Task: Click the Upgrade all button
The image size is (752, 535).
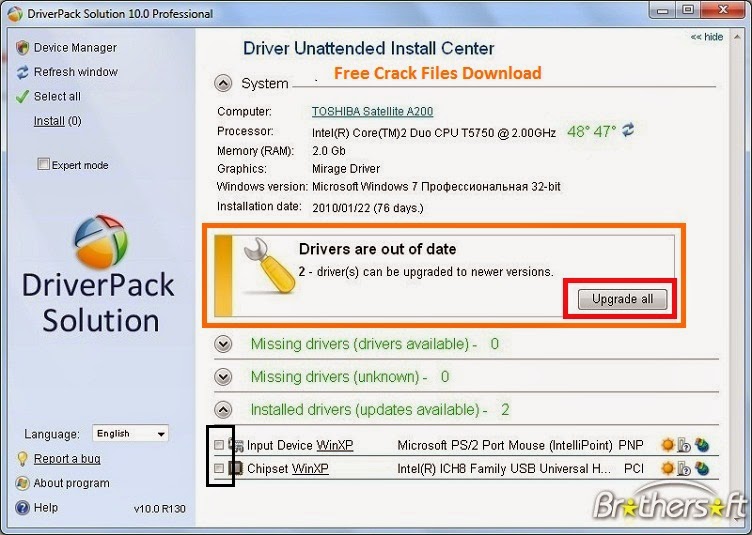Action: (x=622, y=299)
